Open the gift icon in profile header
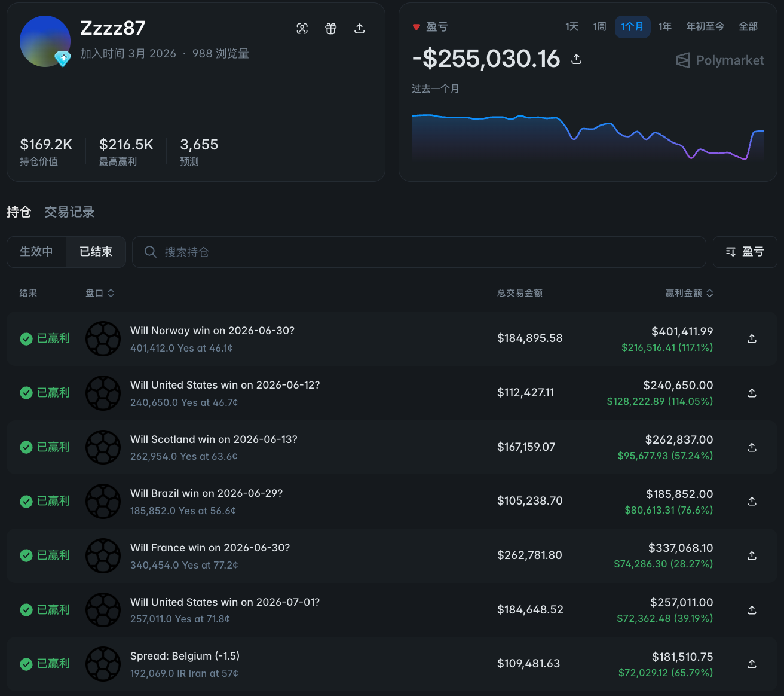Viewport: 784px width, 696px height. pos(331,29)
